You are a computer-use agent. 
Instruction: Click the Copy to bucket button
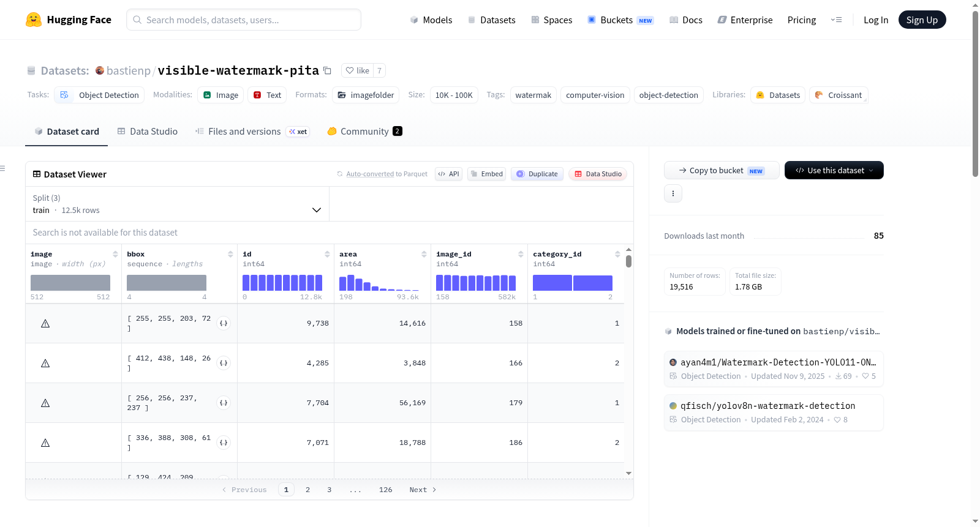coord(722,170)
